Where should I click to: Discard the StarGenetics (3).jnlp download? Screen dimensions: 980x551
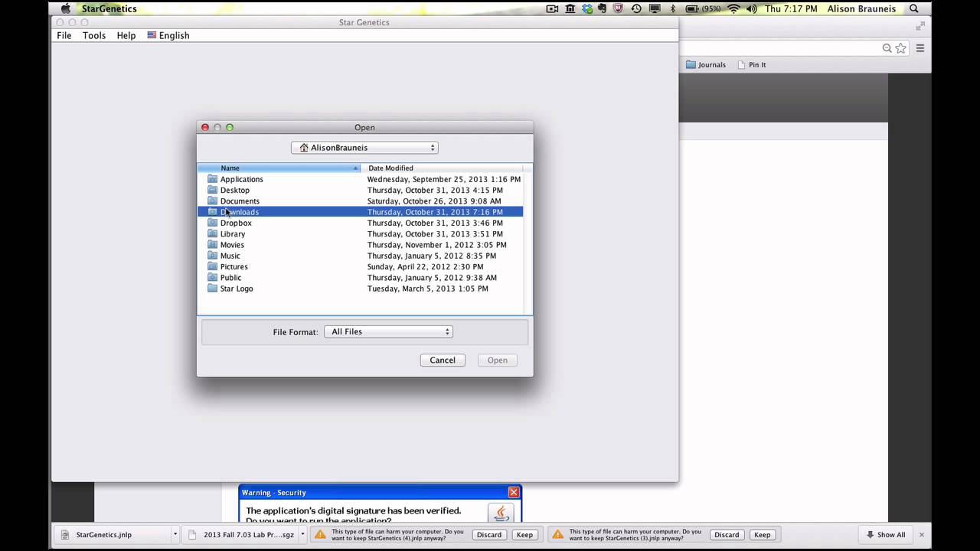727,535
